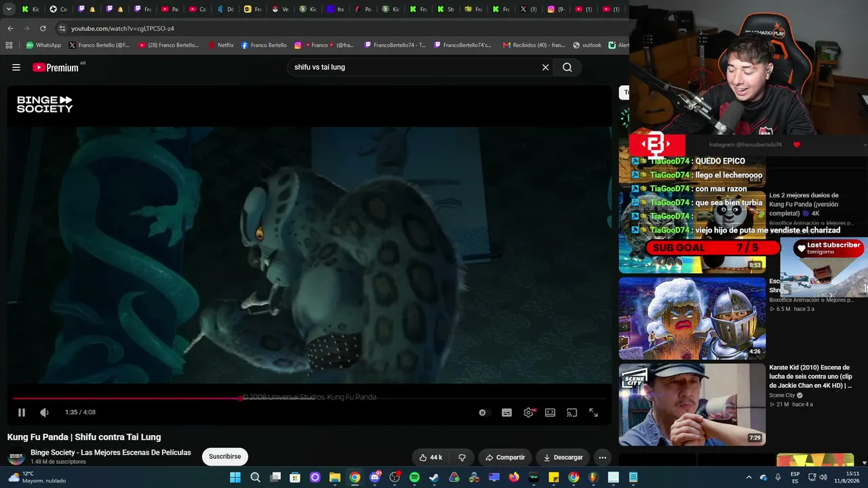Cast the video to a TV
The height and width of the screenshot is (488, 868).
572,412
